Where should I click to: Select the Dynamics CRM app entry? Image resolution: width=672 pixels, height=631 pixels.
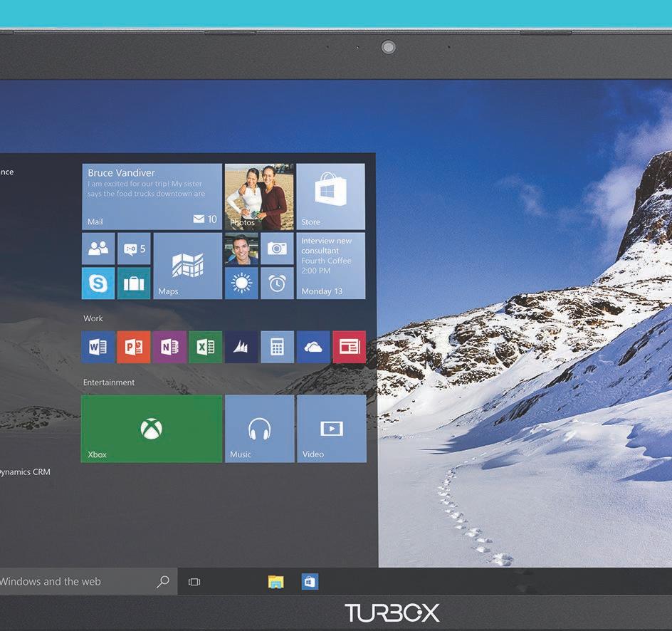25,472
